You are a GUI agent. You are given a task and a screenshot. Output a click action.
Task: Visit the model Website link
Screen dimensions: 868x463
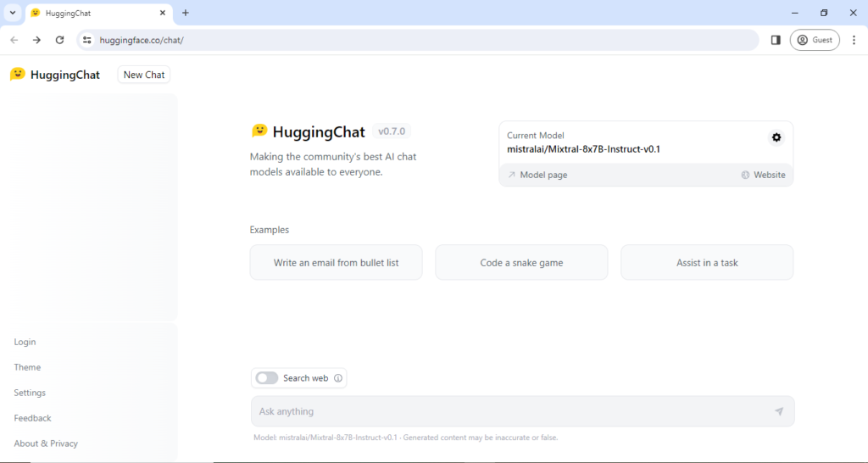[763, 175]
